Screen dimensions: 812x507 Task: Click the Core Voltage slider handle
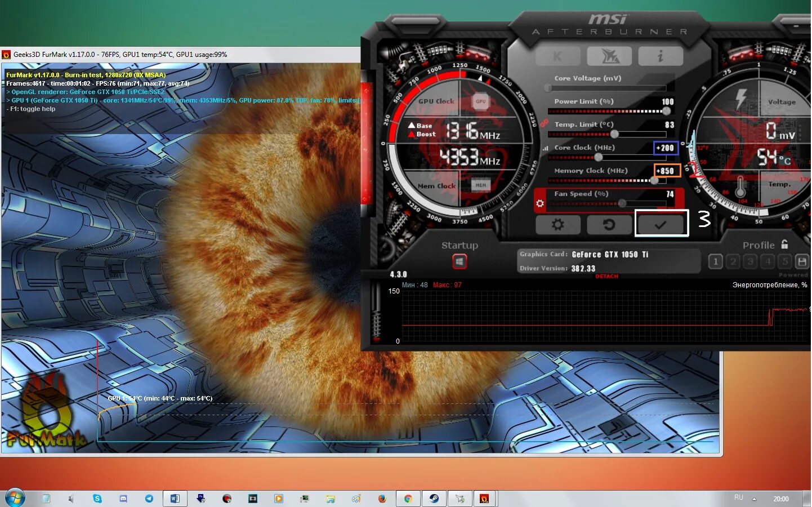coord(548,88)
